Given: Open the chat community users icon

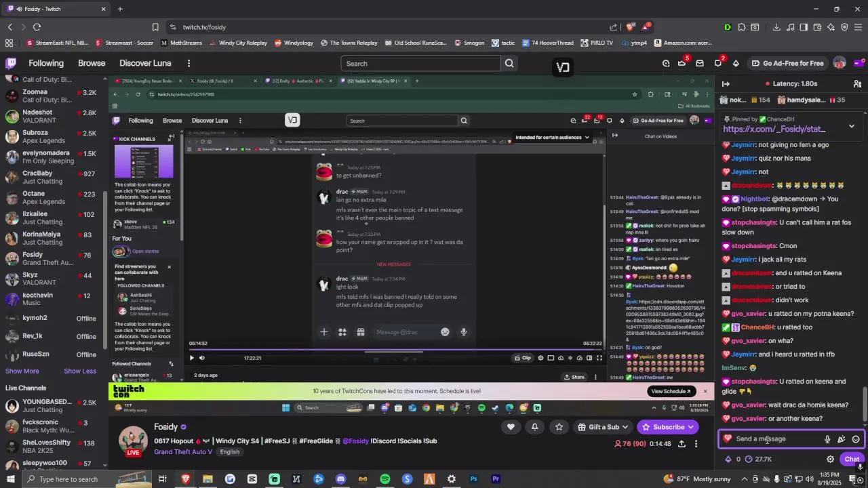Looking at the screenshot, I should [x=857, y=83].
